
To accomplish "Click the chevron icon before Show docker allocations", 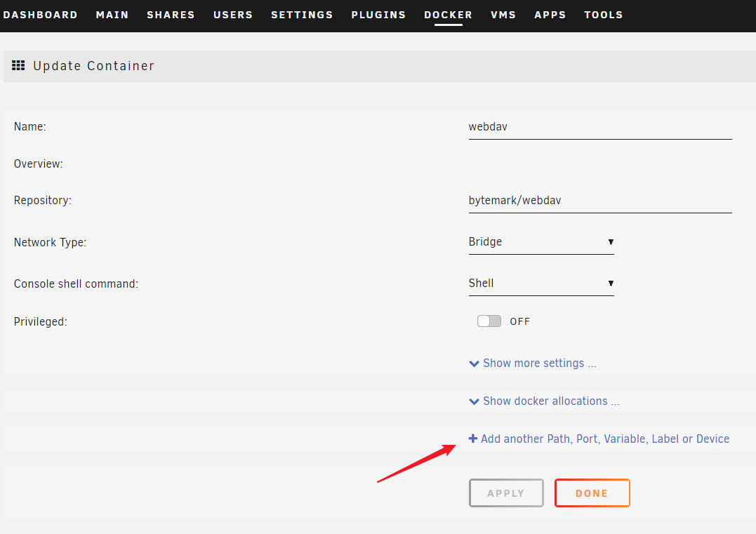I will pyautogui.click(x=475, y=401).
